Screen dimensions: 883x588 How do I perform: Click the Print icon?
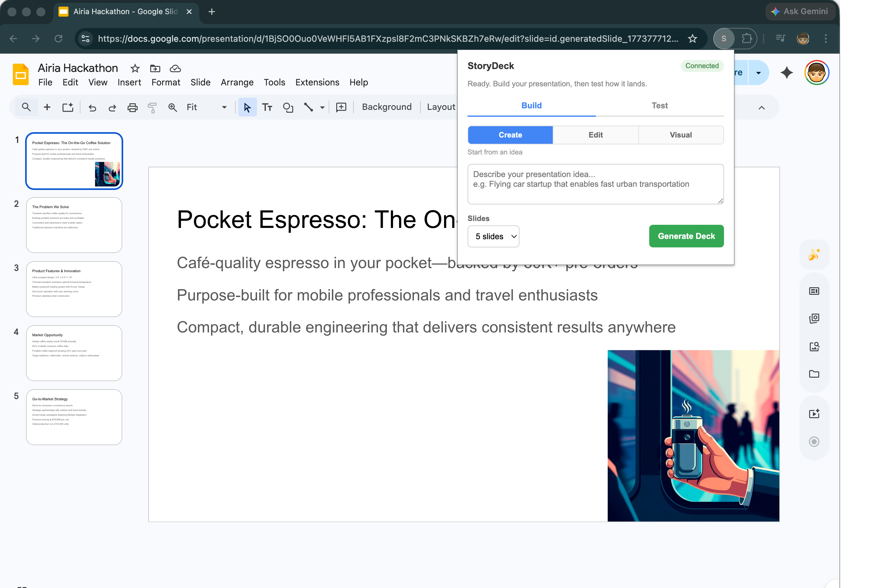pyautogui.click(x=133, y=108)
